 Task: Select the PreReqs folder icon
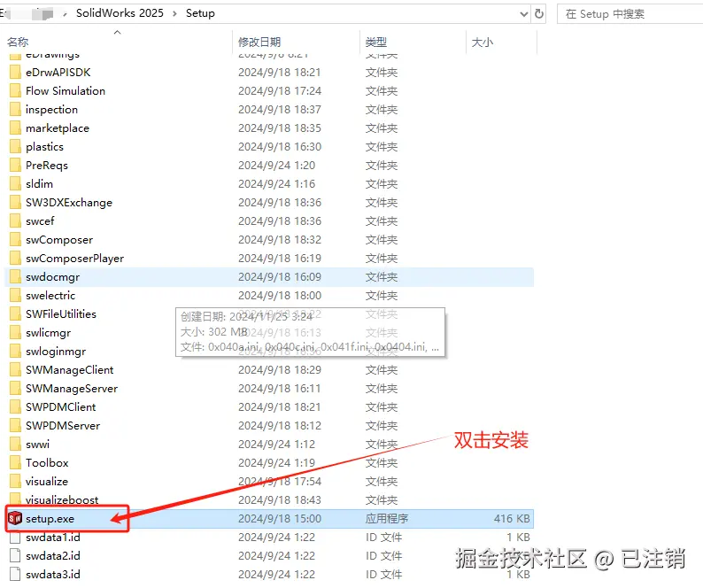click(x=15, y=165)
